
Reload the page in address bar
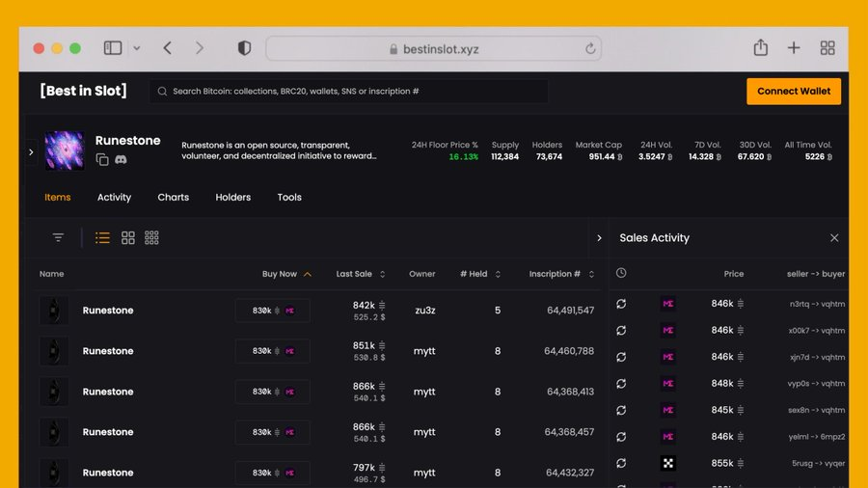590,48
